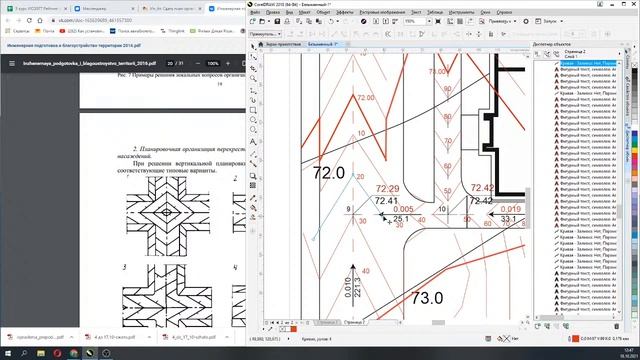Select the Polygon tool
The image size is (640, 360).
click(x=253, y=130)
